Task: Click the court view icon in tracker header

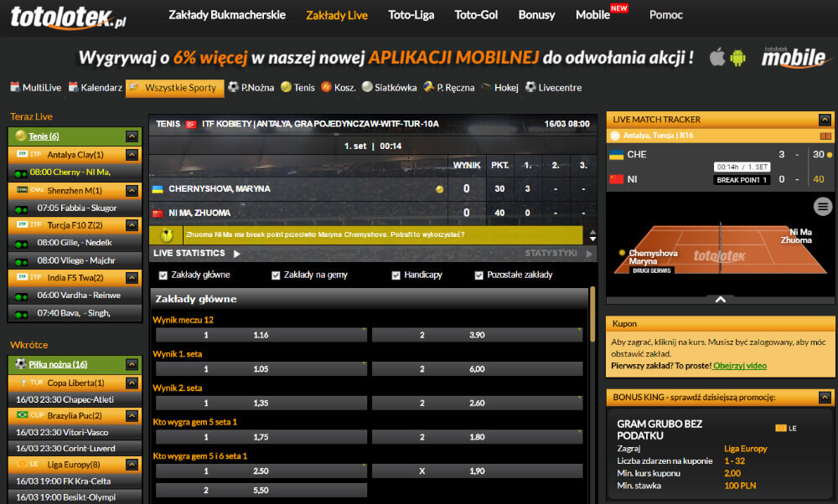Action: [x=825, y=136]
